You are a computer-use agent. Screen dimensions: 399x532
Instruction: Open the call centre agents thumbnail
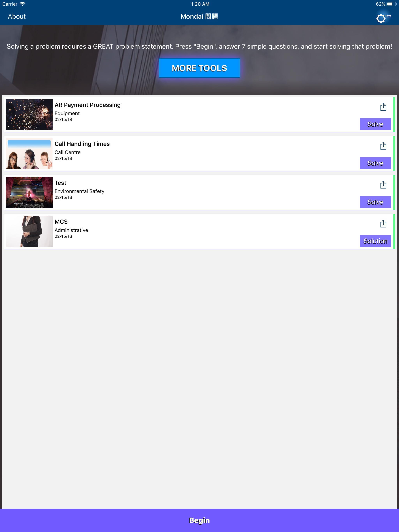click(x=29, y=153)
